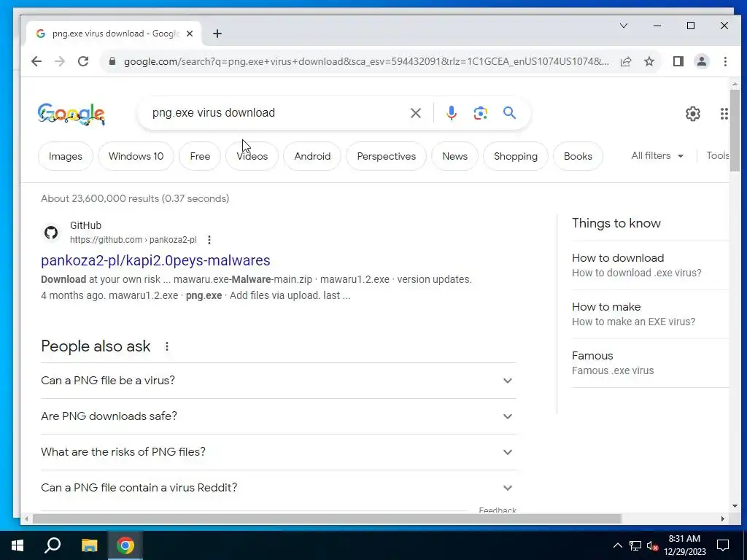Click the GitHub favicon in result
Image resolution: width=747 pixels, height=560 pixels.
[51, 233]
